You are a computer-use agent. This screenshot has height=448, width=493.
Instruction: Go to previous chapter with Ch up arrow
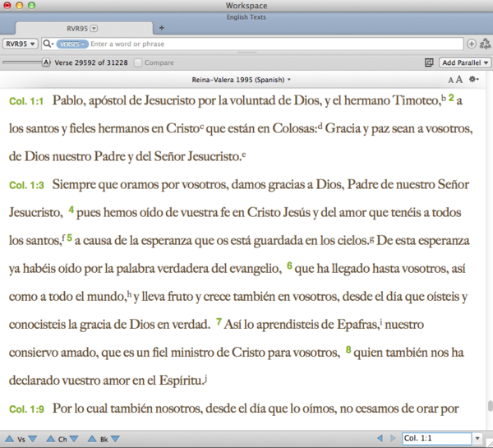[50, 439]
